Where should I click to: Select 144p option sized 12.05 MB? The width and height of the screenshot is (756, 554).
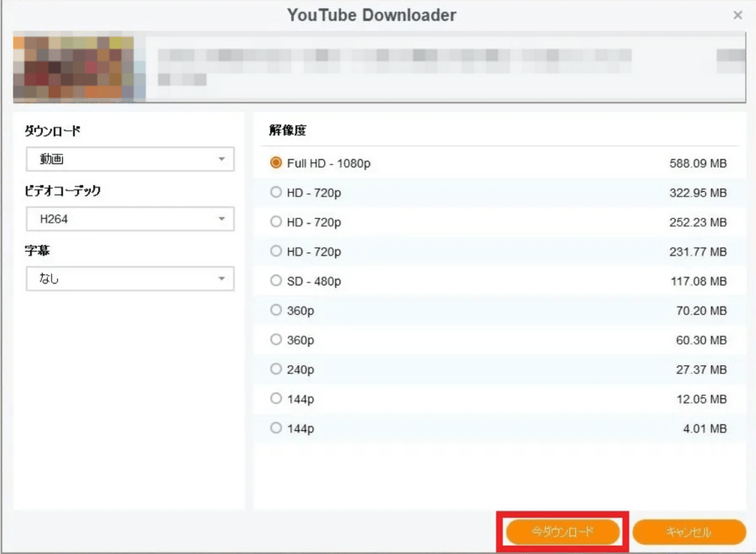point(276,398)
